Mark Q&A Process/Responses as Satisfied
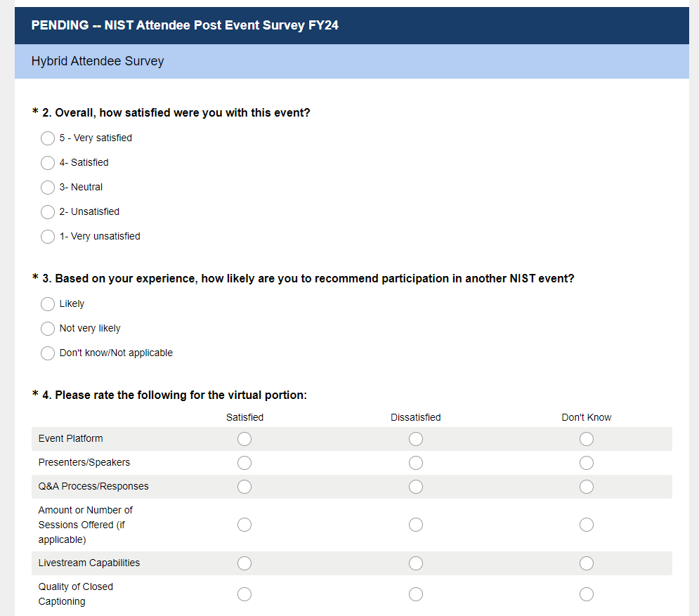 244,487
